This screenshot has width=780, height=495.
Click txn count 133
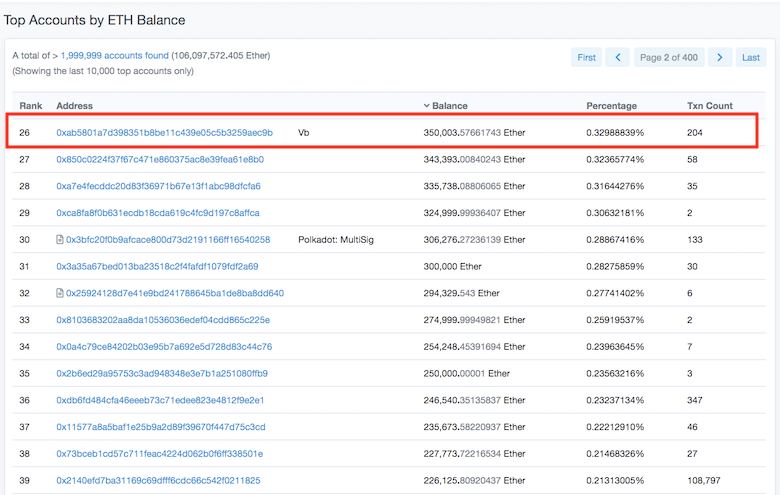pos(694,240)
